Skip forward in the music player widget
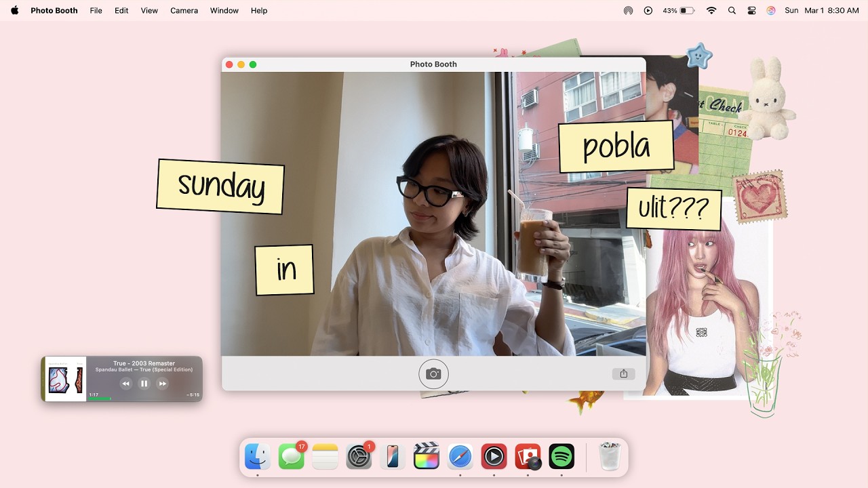 162,384
